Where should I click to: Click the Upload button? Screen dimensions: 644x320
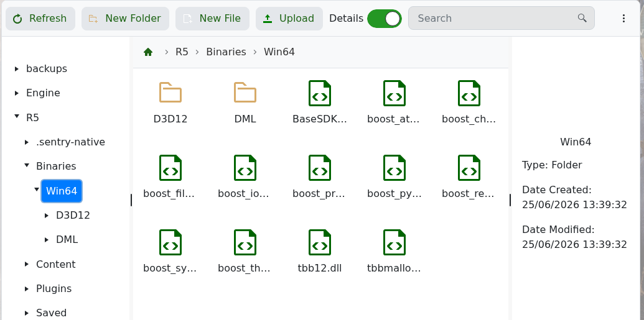[289, 19]
